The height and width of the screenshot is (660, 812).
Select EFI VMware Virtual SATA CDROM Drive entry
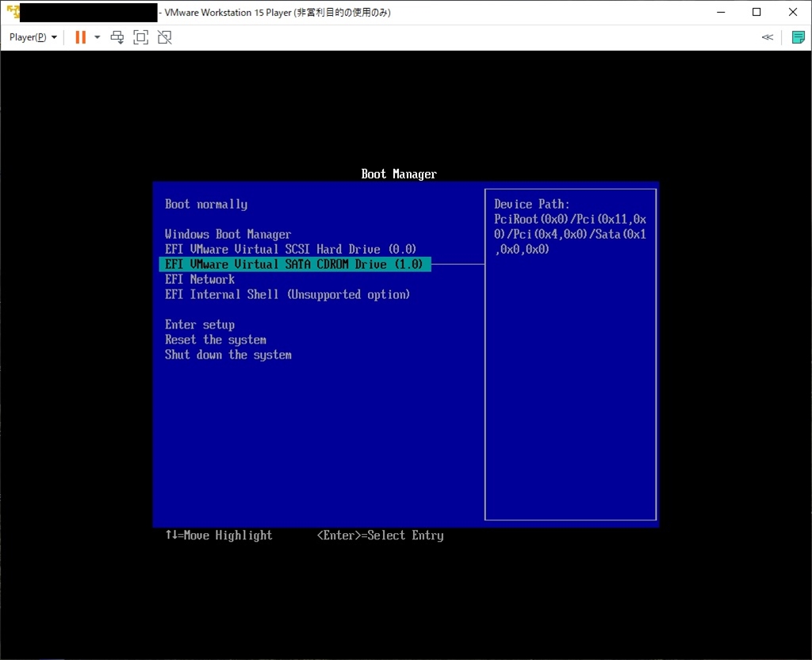295,264
